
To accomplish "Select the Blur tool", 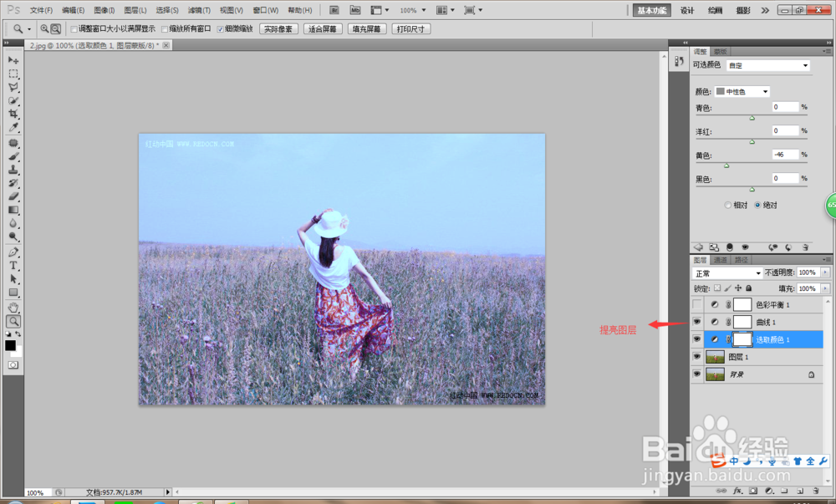I will (x=13, y=223).
